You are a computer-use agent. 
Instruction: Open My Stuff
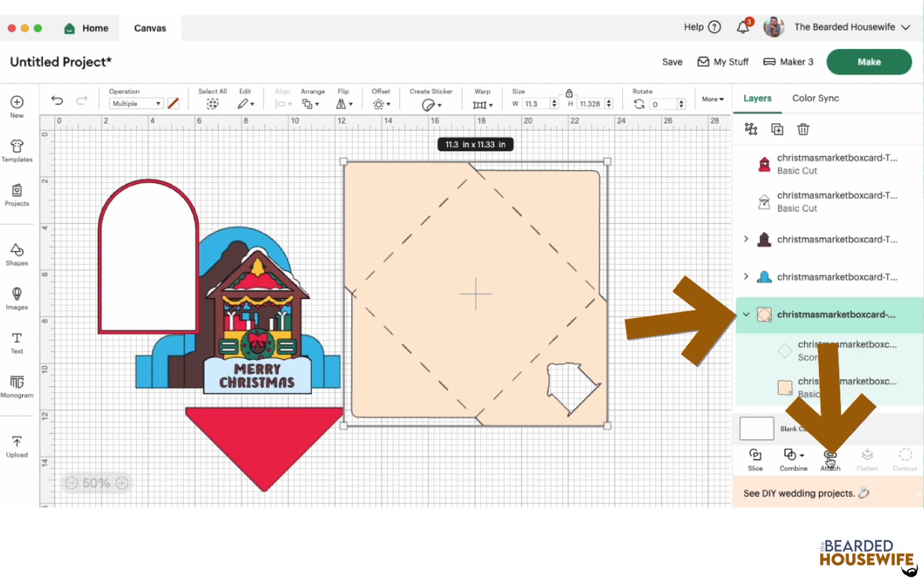click(723, 62)
